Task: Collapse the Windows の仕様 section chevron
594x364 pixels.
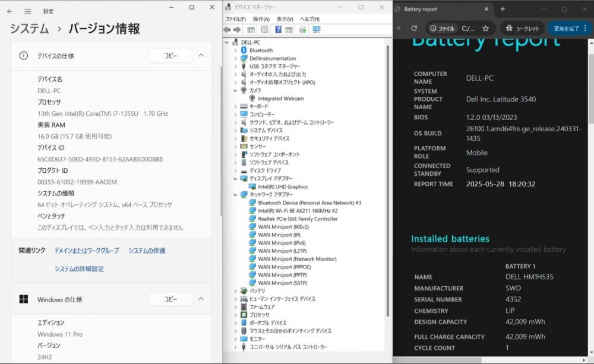Action: [x=201, y=299]
